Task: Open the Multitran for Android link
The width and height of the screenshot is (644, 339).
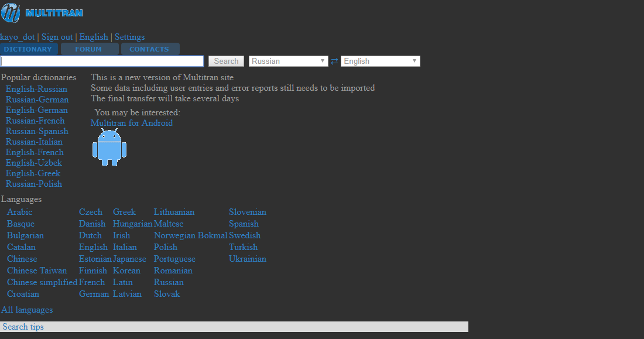Action: (132, 123)
